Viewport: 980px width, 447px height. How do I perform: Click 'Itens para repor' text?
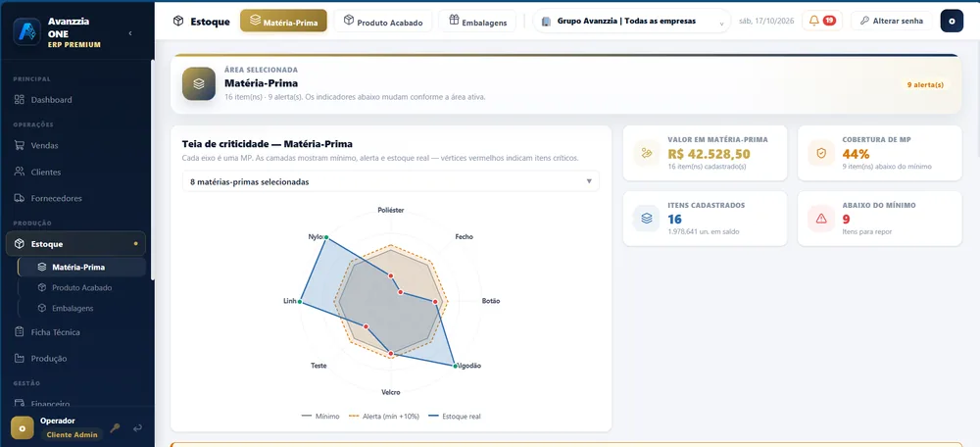[867, 232]
